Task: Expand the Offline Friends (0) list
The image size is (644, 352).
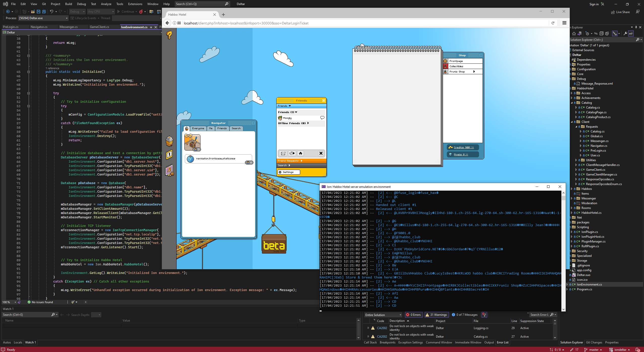Action: point(308,123)
